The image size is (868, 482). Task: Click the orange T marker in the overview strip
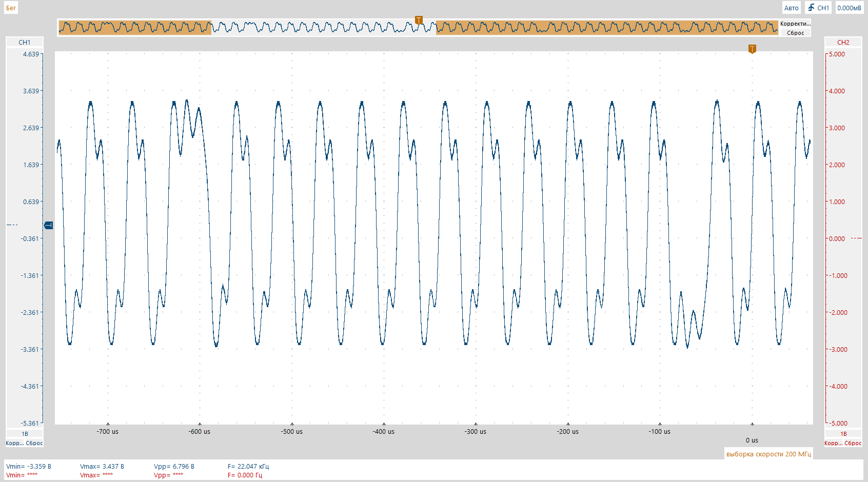coord(419,21)
